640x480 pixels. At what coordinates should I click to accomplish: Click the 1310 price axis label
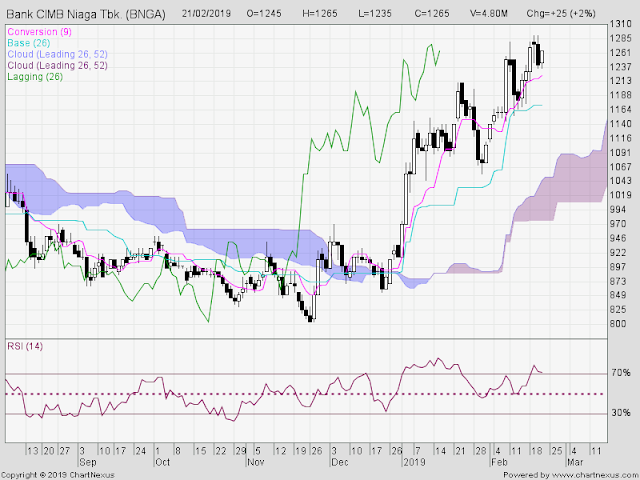click(620, 24)
